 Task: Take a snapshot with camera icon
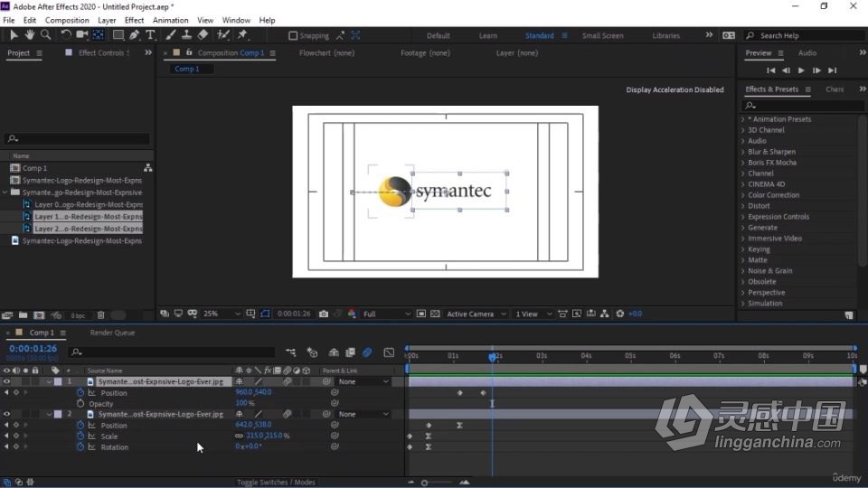pyautogui.click(x=324, y=314)
